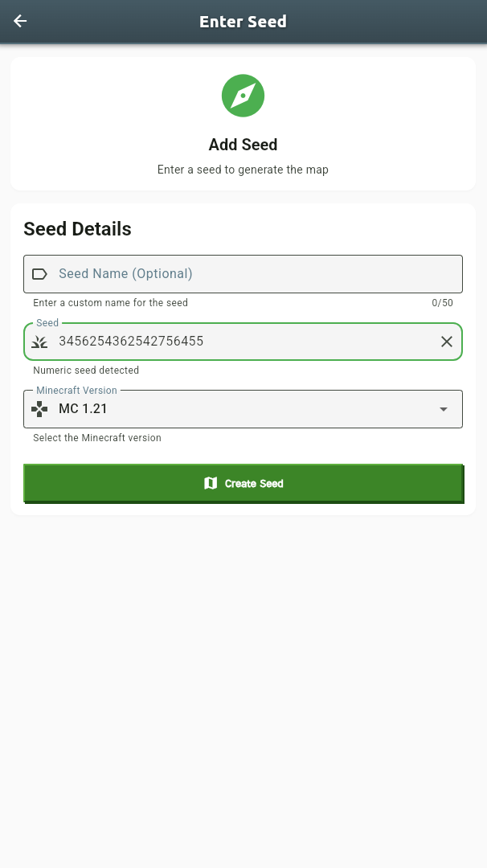Screen dimensions: 487x868
Task: Click the Numeric seed detected helper text
Action: [x=85, y=371]
